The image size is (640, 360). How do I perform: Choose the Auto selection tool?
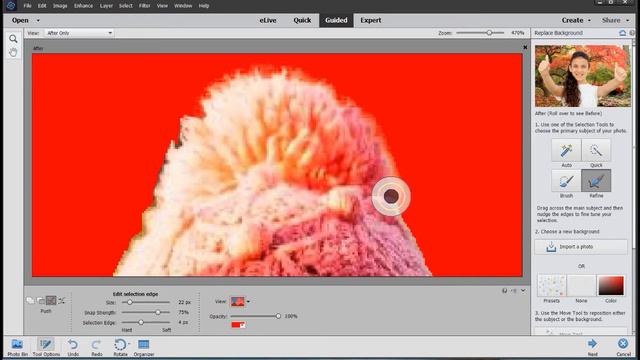click(566, 150)
